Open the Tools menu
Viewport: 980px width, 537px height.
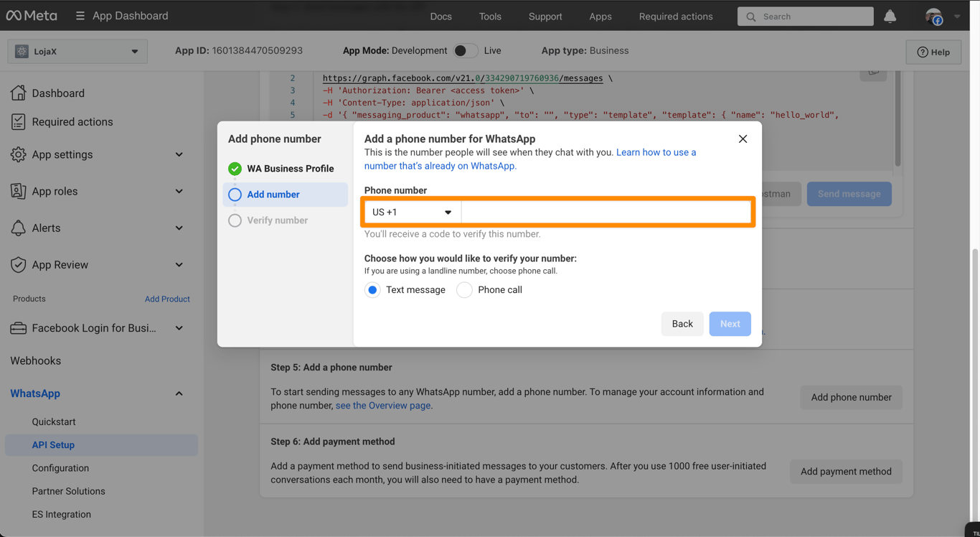click(490, 17)
